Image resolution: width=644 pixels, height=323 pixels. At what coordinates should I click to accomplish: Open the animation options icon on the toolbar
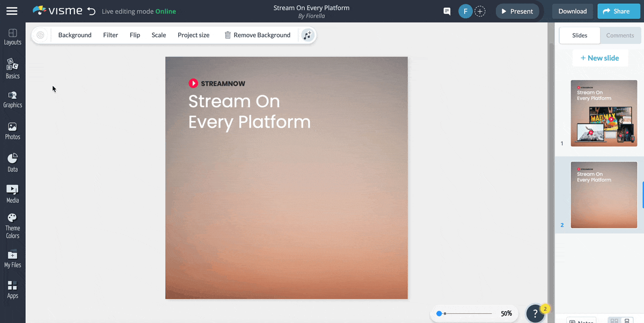click(x=307, y=34)
